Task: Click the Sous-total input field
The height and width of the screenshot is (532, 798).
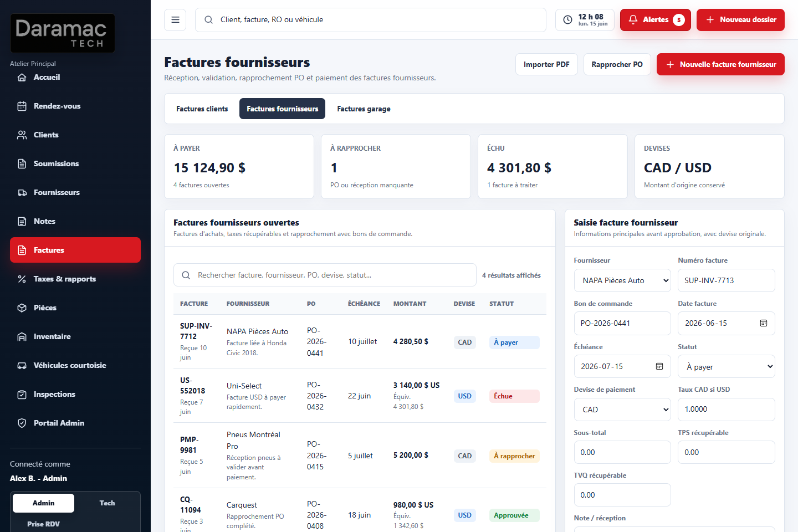Action: pyautogui.click(x=622, y=452)
